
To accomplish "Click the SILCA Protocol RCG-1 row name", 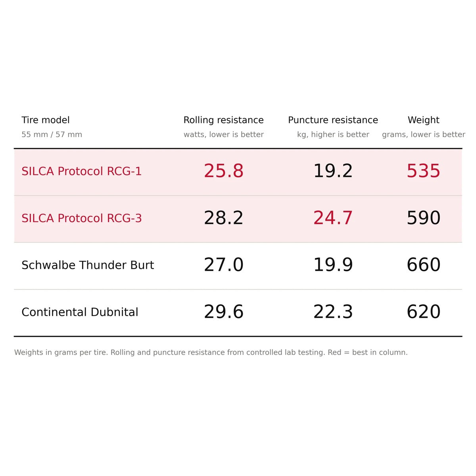I will (81, 171).
